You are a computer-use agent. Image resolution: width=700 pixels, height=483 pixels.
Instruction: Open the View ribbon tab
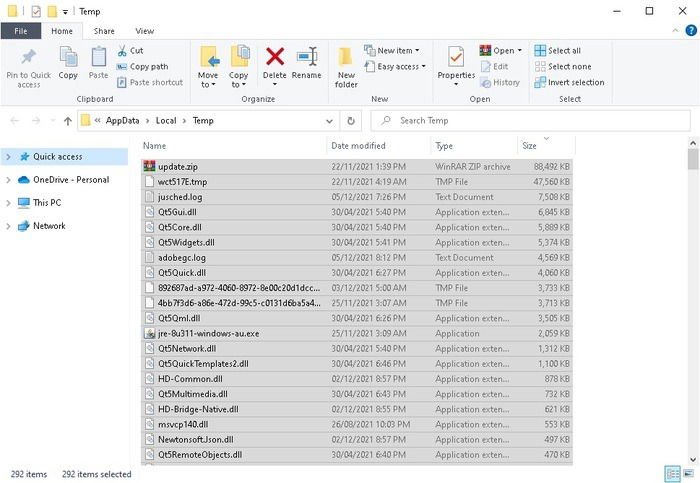tap(144, 31)
